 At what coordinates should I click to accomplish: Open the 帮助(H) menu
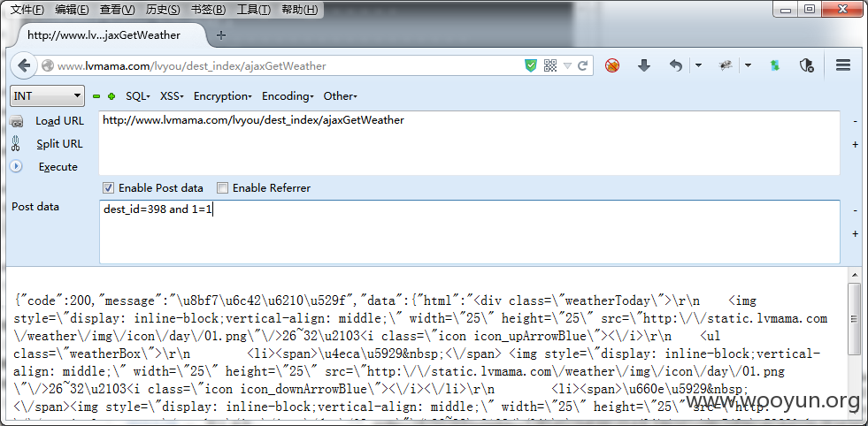(x=299, y=10)
